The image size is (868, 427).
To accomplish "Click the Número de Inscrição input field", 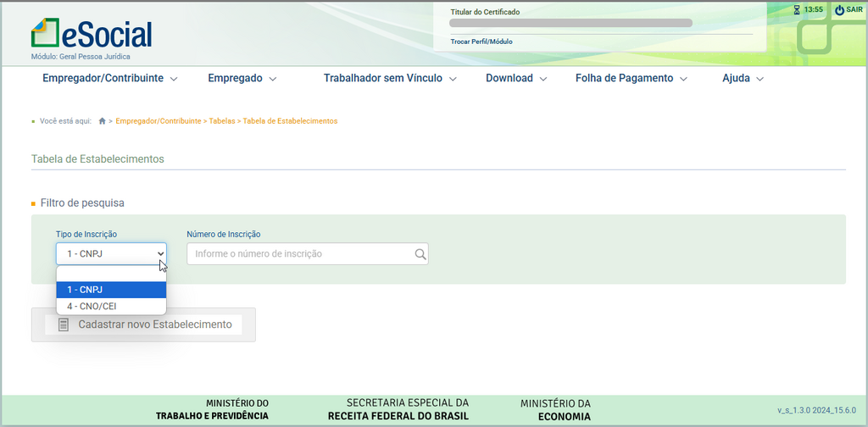I will click(x=299, y=254).
